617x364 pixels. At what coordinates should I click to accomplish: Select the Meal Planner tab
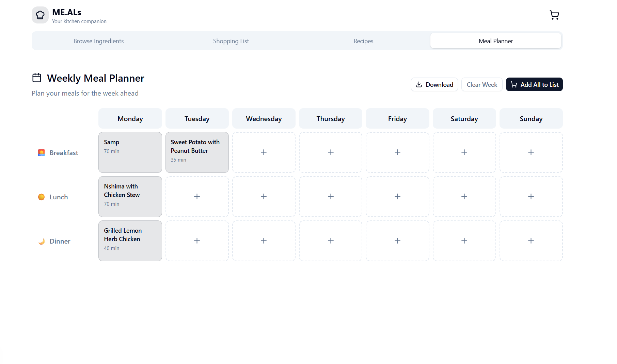coord(495,41)
